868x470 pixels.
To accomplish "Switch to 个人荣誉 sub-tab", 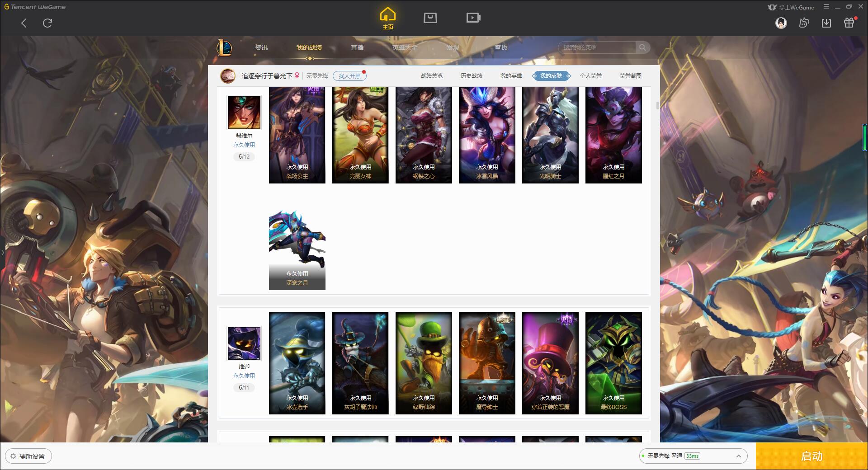I will point(591,76).
